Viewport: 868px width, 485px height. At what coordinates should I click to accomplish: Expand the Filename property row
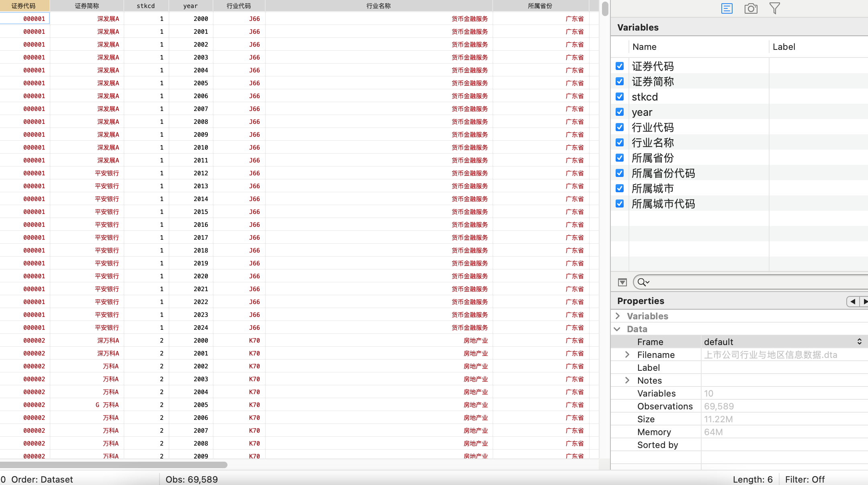coord(627,355)
